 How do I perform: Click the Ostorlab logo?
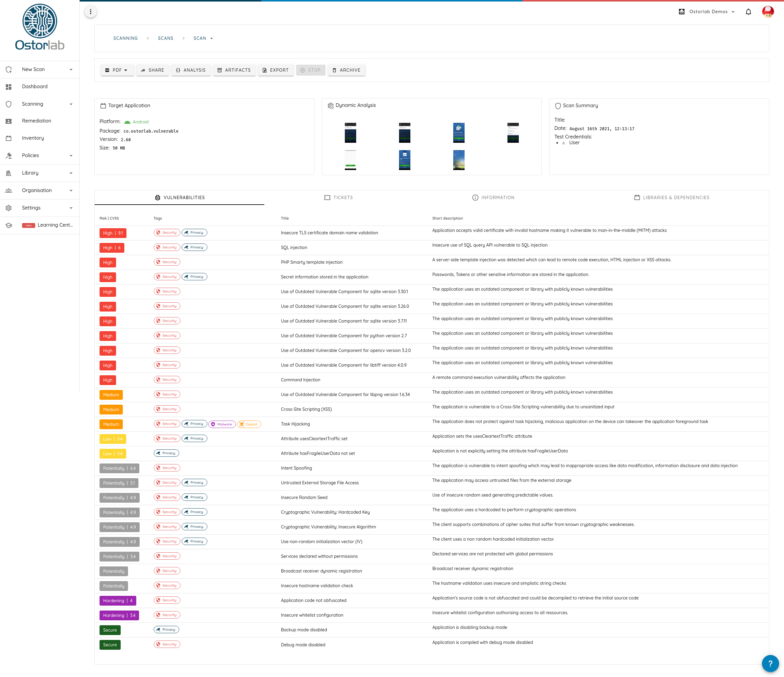pyautogui.click(x=40, y=27)
